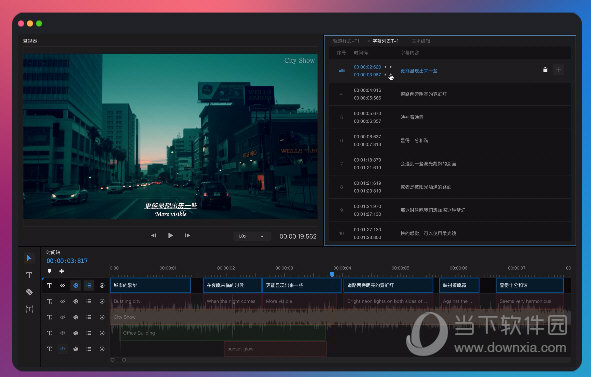Adjust start time with its stepper arrows
Viewport: 591px width, 377px height.
click(x=388, y=67)
